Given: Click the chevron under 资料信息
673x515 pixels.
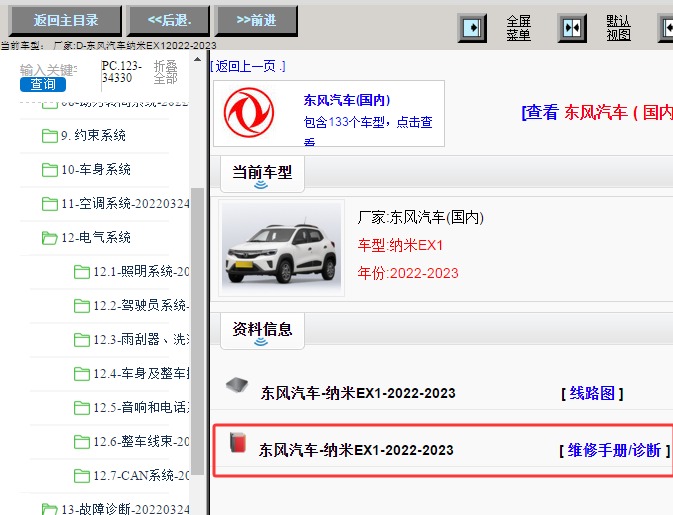Looking at the screenshot, I should 261,342.
